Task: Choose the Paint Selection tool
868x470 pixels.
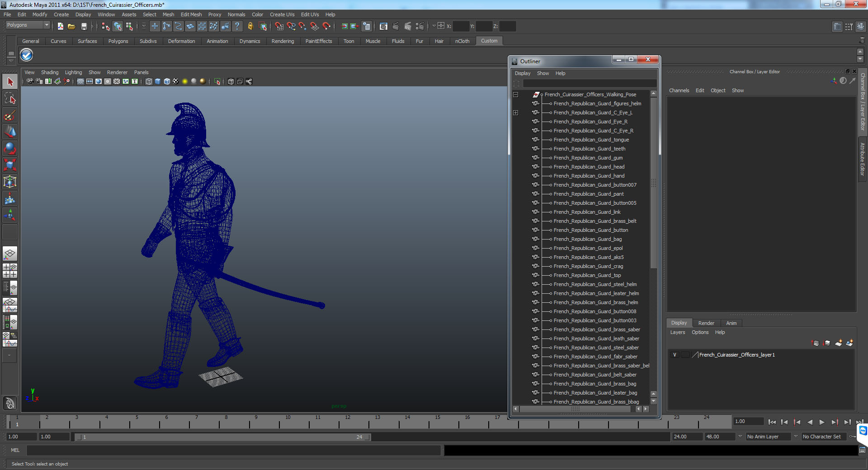Action: tap(10, 115)
